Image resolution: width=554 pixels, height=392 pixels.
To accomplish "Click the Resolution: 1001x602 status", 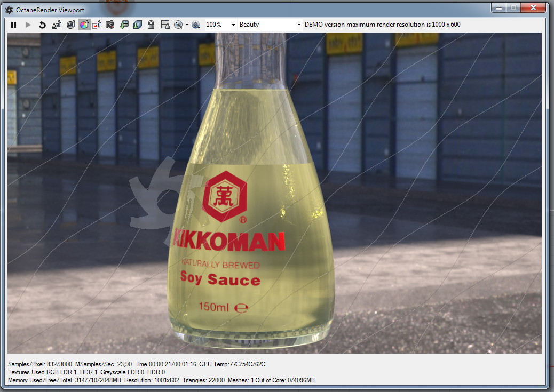I will [152, 380].
